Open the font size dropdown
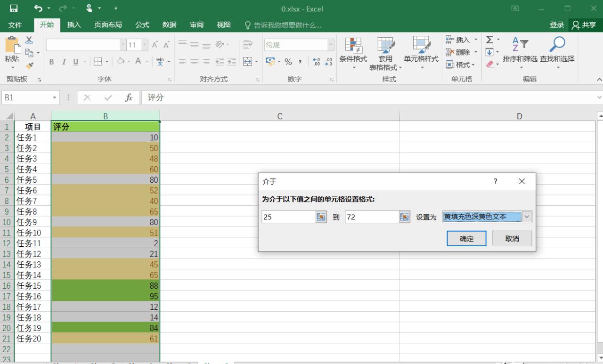The image size is (603, 364). point(145,45)
